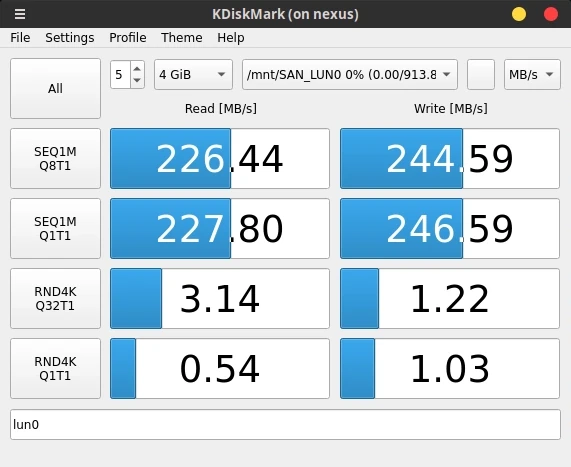Viewport: 571px width, 467px height.
Task: Open the hamburger menu in title bar
Action: [x=20, y=14]
